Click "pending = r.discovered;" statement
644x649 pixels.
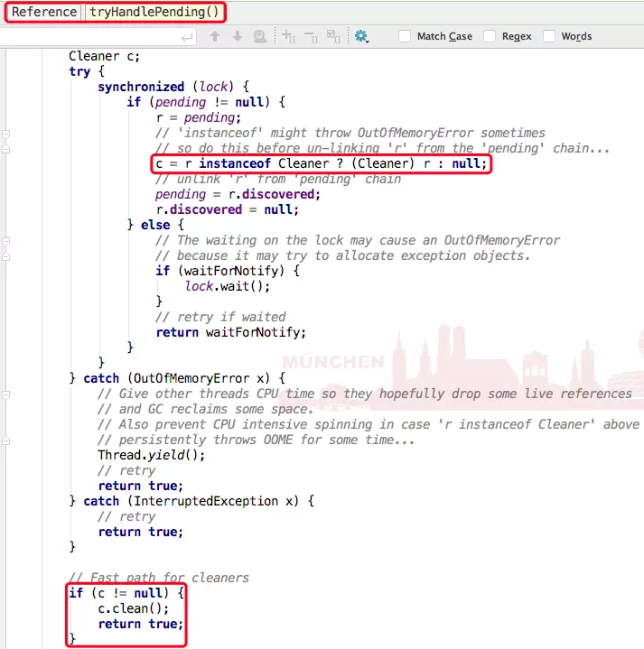(x=238, y=195)
